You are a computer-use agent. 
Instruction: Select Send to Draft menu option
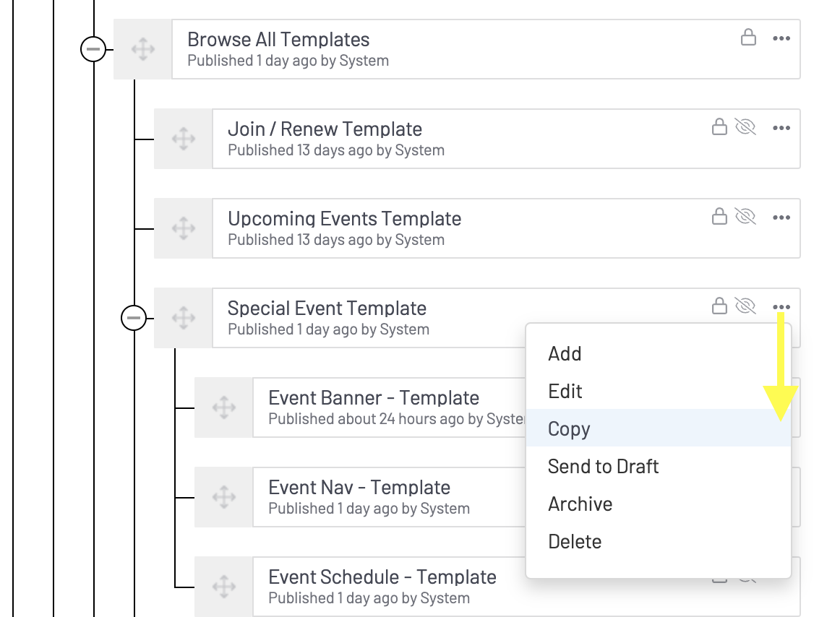tap(603, 466)
